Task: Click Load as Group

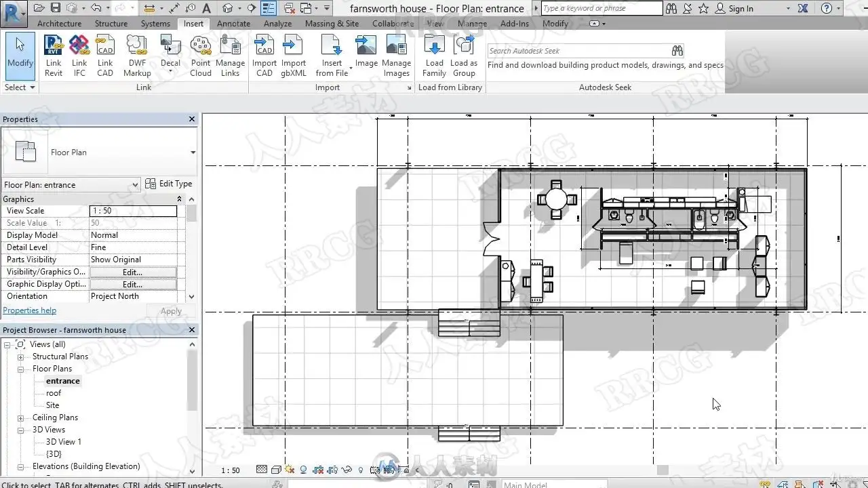Action: pyautogui.click(x=464, y=56)
